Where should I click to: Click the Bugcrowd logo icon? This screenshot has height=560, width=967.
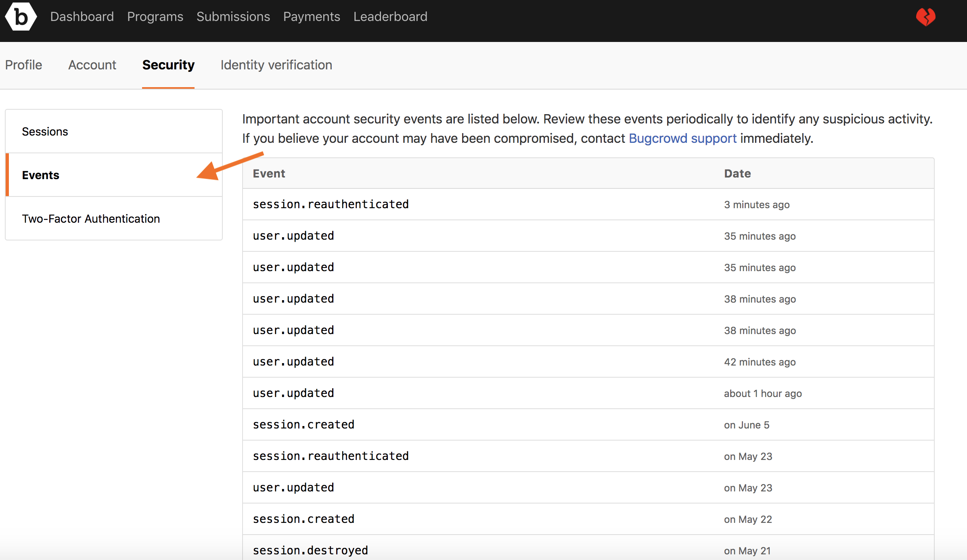click(21, 17)
